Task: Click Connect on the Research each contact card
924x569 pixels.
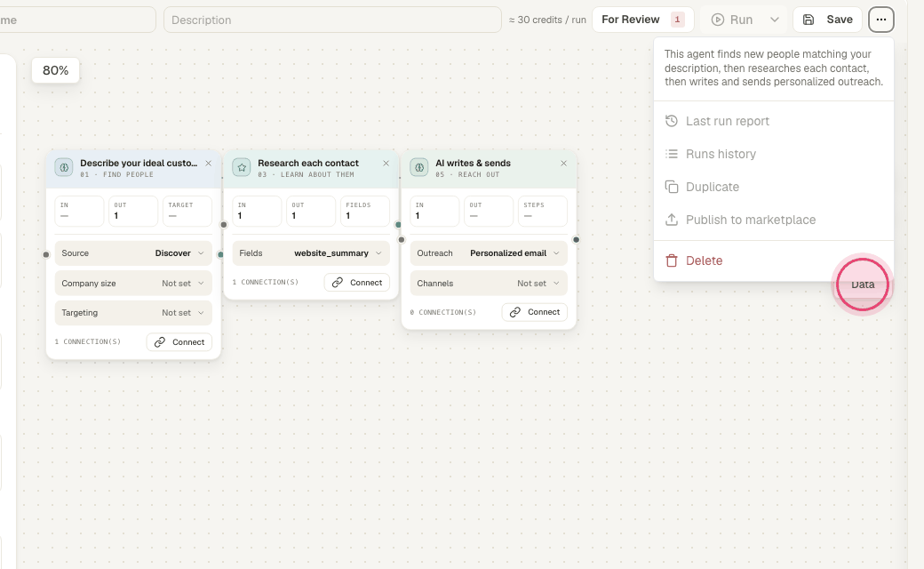Action: pos(357,283)
